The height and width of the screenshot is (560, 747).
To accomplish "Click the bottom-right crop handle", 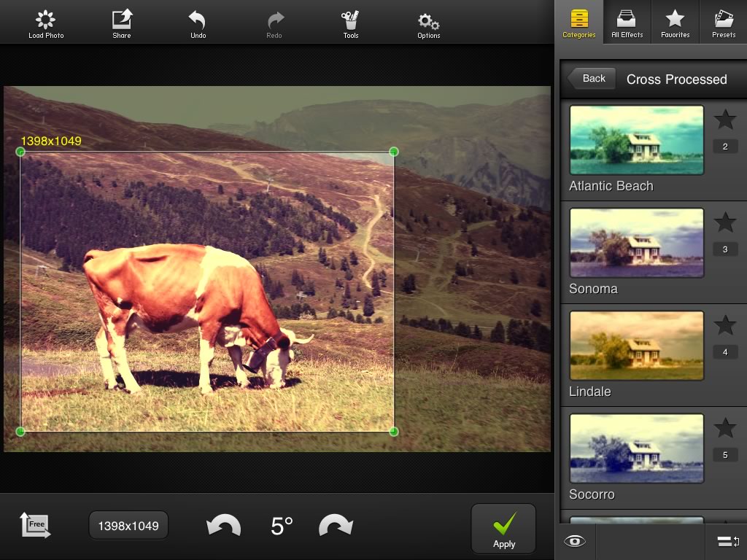I will (x=393, y=432).
